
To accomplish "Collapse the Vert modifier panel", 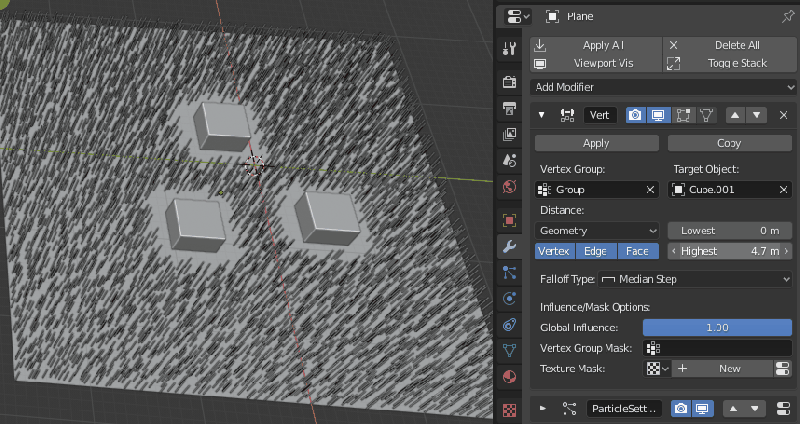I will click(542, 115).
